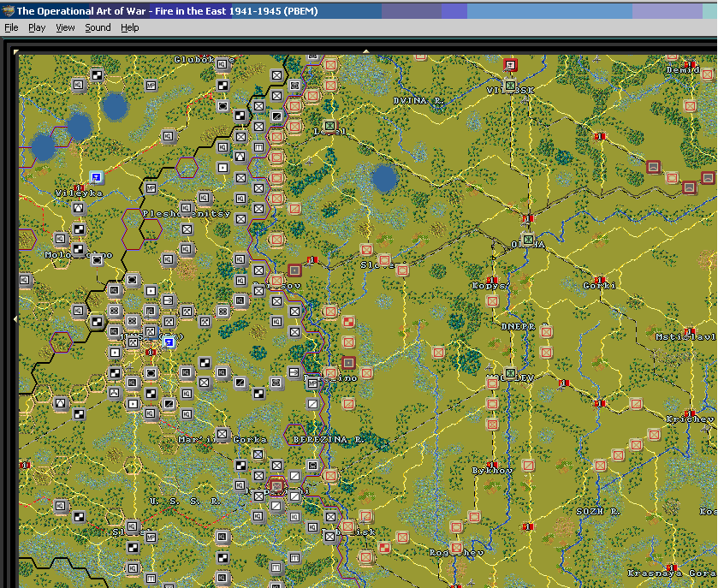Click the red objective flag at Bykhov
The image size is (718, 588).
[x=492, y=465]
